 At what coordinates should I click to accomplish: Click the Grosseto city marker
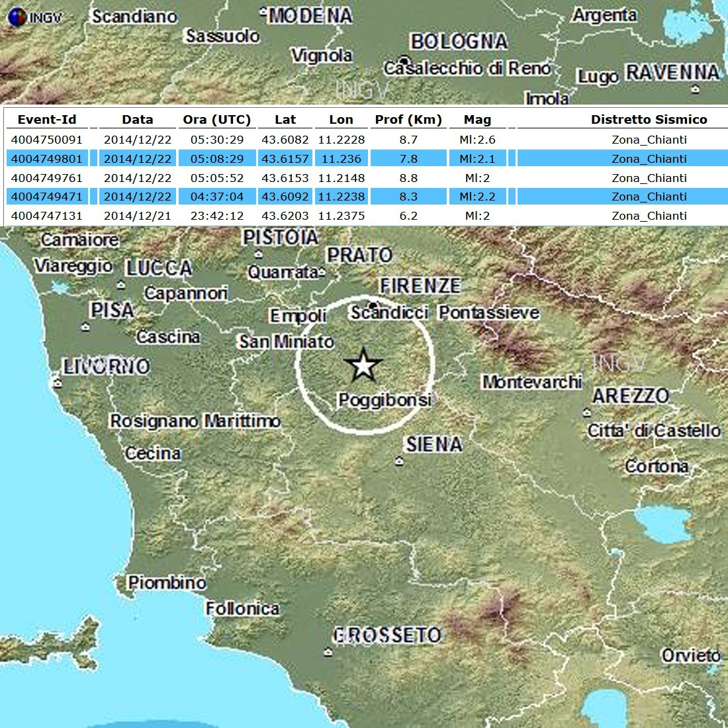click(x=329, y=653)
